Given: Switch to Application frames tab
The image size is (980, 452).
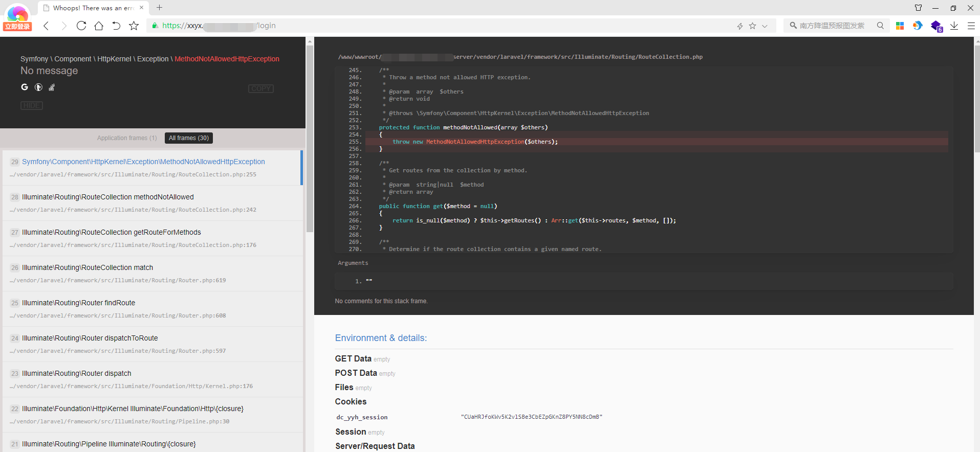Looking at the screenshot, I should [127, 138].
